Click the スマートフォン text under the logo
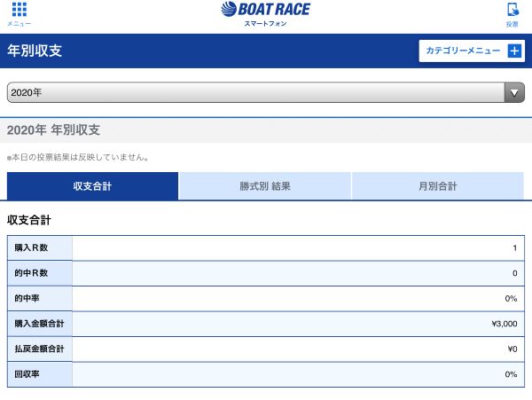Screen dimensions: 532x400 pos(265,23)
